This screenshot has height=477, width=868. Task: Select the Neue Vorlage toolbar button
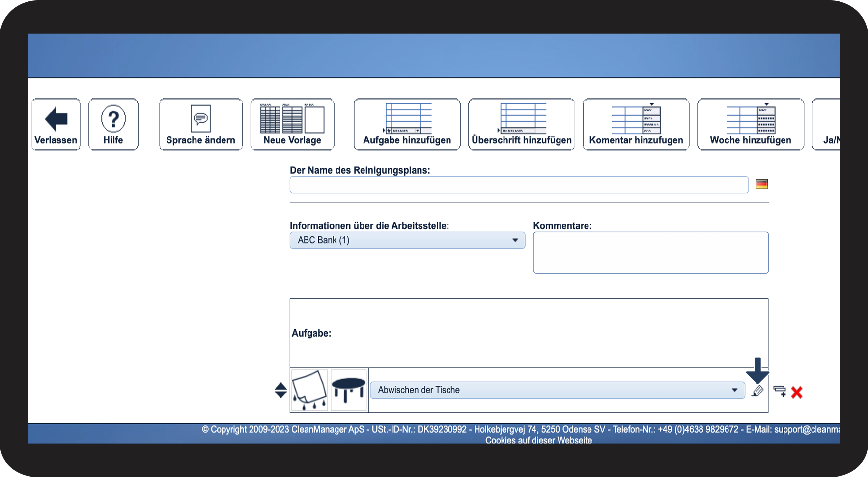[292, 124]
